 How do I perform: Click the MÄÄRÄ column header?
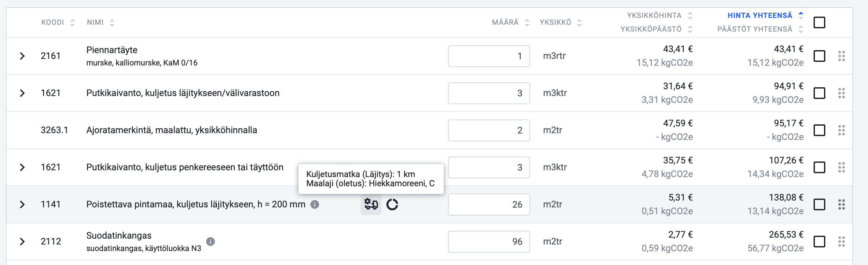point(505,22)
